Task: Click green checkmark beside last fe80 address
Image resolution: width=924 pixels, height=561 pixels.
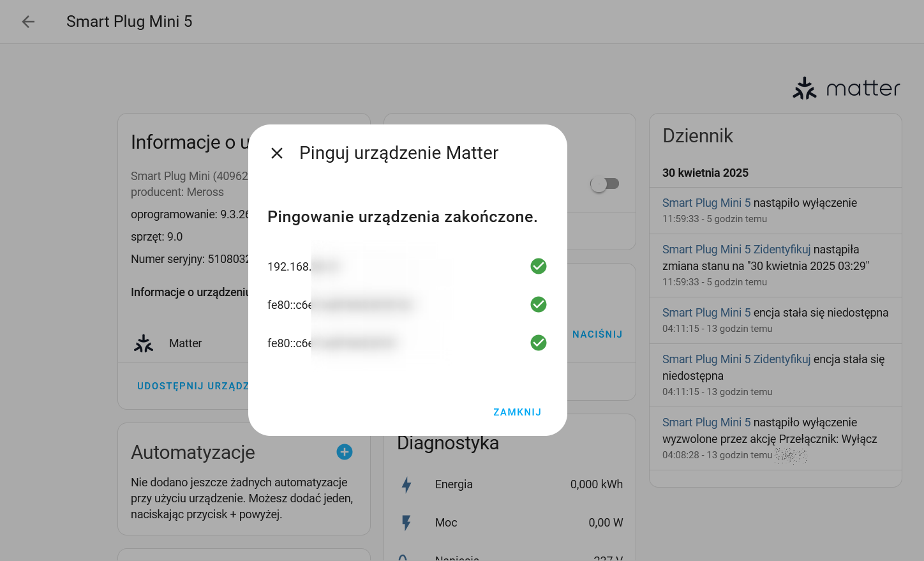Action: pyautogui.click(x=539, y=343)
